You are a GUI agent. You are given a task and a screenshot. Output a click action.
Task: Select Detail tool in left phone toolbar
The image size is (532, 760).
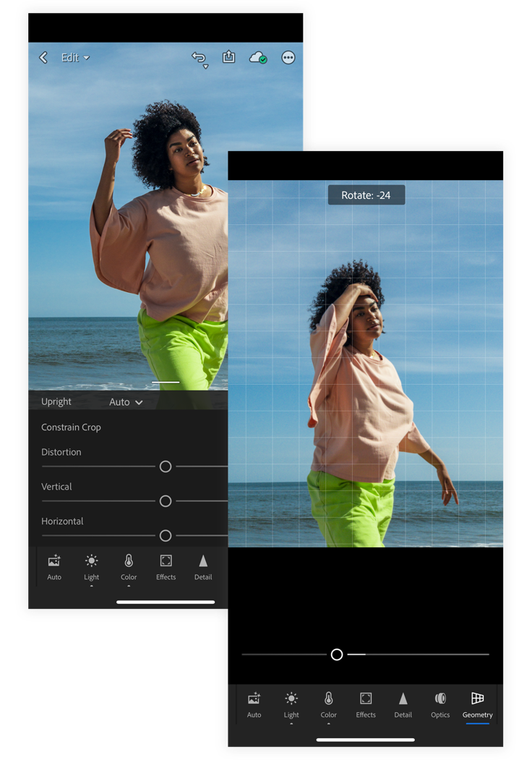203,567
